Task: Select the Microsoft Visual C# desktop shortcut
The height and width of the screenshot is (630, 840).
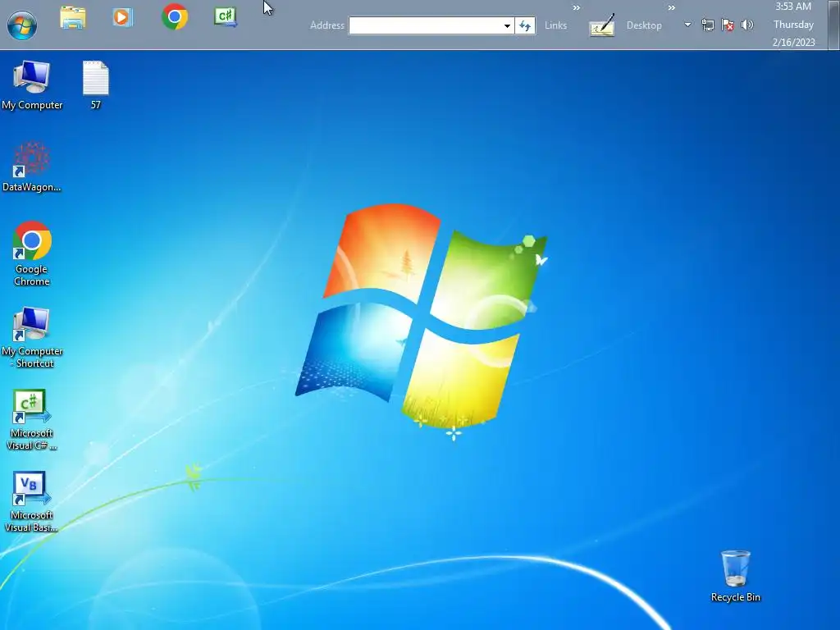Action: pos(32,420)
